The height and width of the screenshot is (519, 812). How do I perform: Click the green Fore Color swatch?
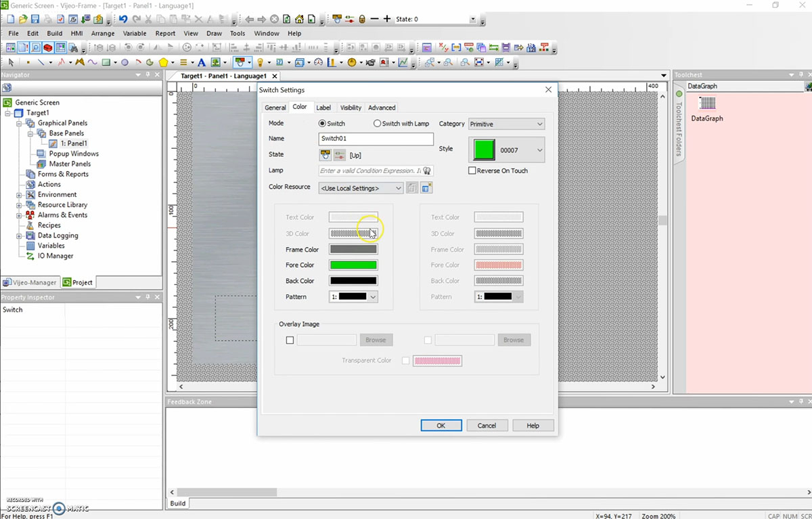point(353,265)
